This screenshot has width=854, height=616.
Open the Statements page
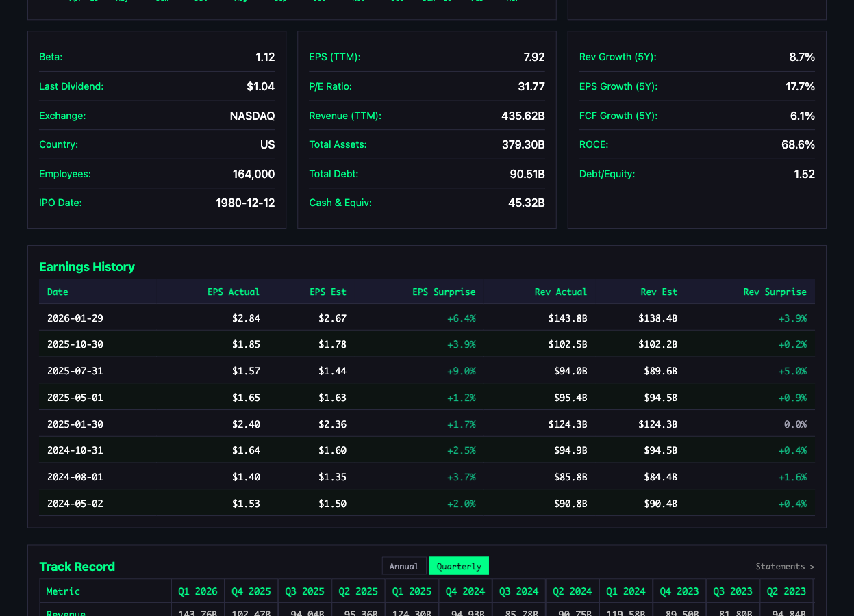[x=785, y=566]
